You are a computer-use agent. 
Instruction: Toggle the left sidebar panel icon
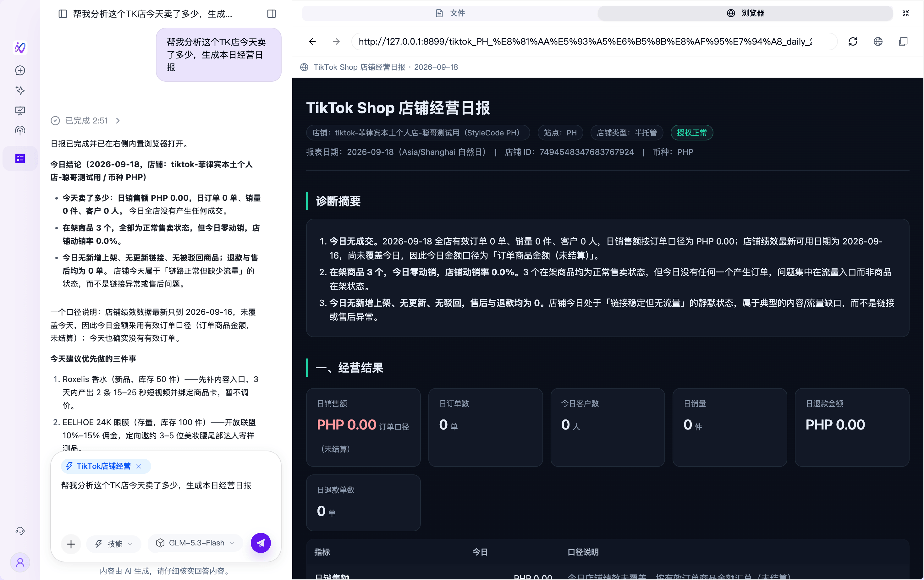pyautogui.click(x=63, y=14)
